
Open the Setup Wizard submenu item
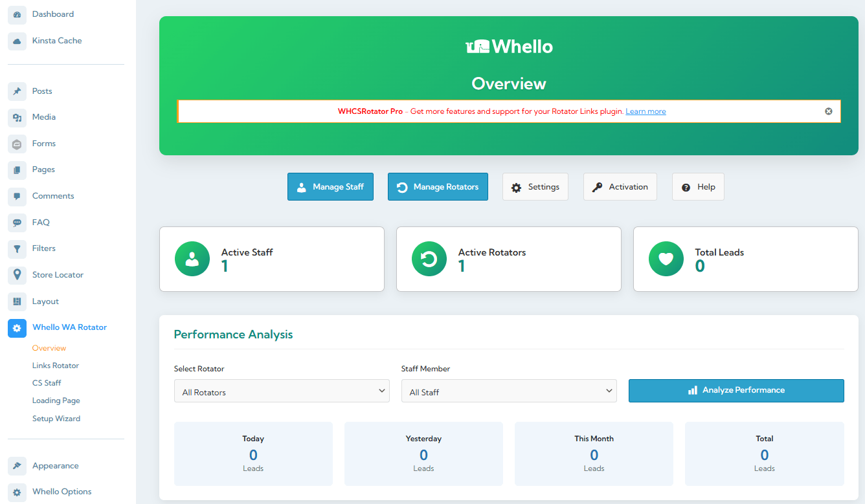[x=56, y=419]
